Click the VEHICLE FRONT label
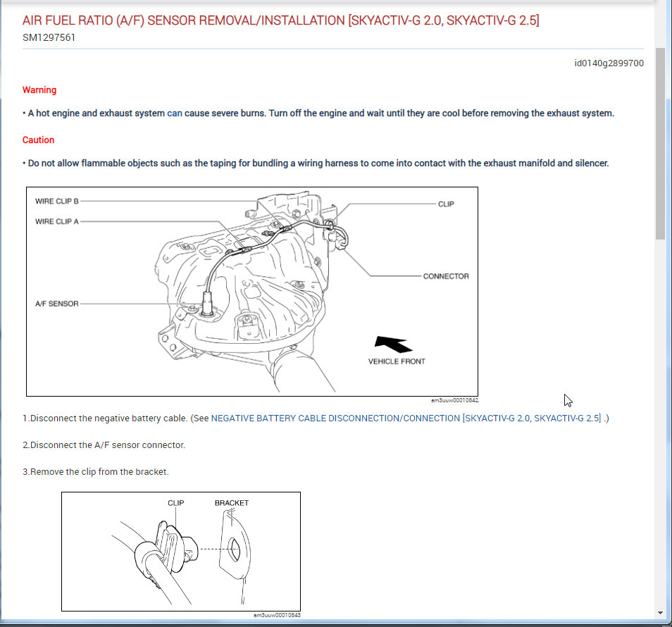The height and width of the screenshot is (627, 672). click(x=397, y=361)
